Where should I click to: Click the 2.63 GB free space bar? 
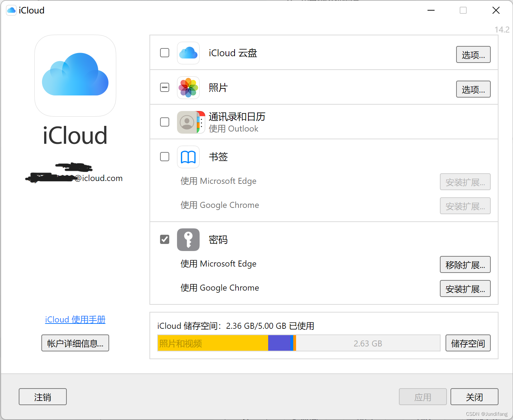pyautogui.click(x=368, y=343)
